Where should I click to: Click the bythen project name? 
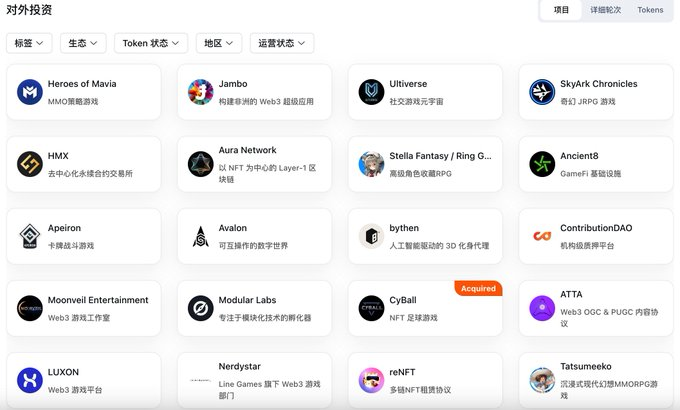click(x=404, y=228)
